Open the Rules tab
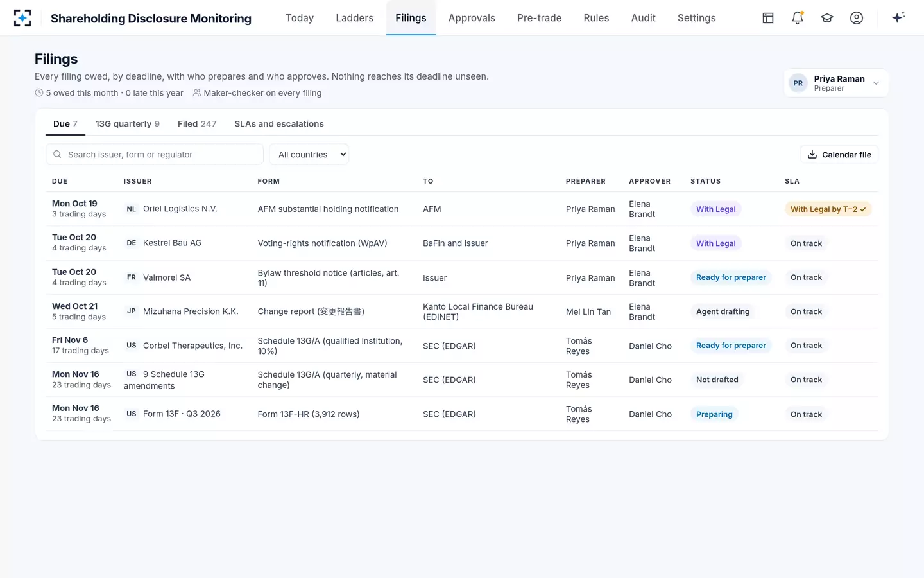924x578 pixels. tap(596, 18)
